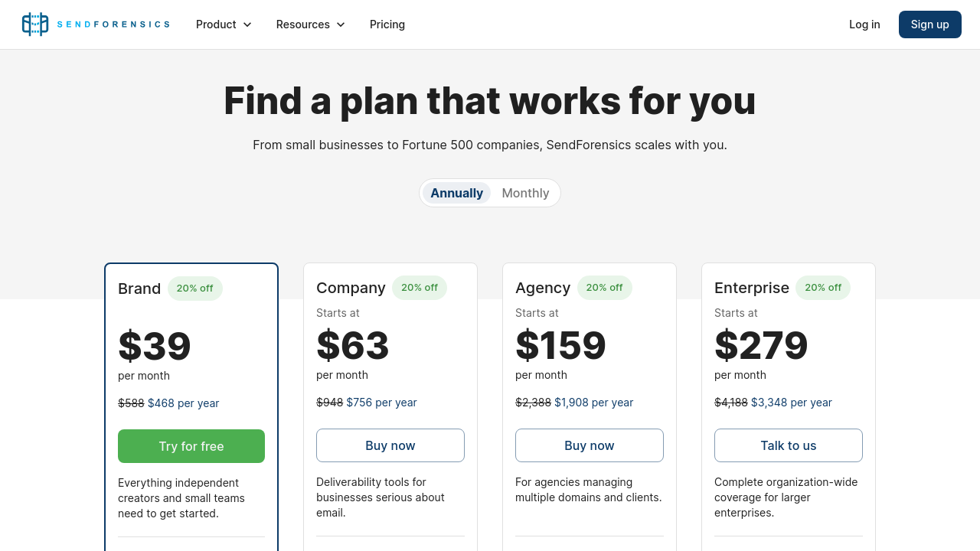Expand the Resources menu chevron

tap(341, 24)
